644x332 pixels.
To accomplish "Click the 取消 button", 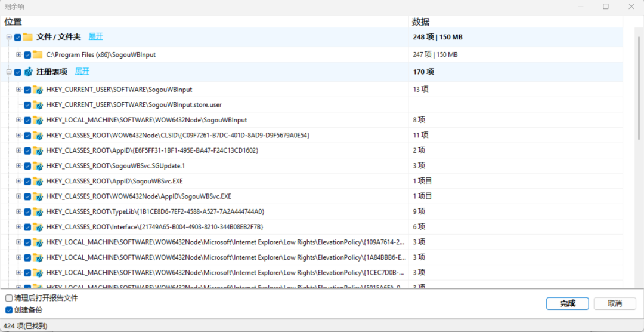I will (x=615, y=303).
